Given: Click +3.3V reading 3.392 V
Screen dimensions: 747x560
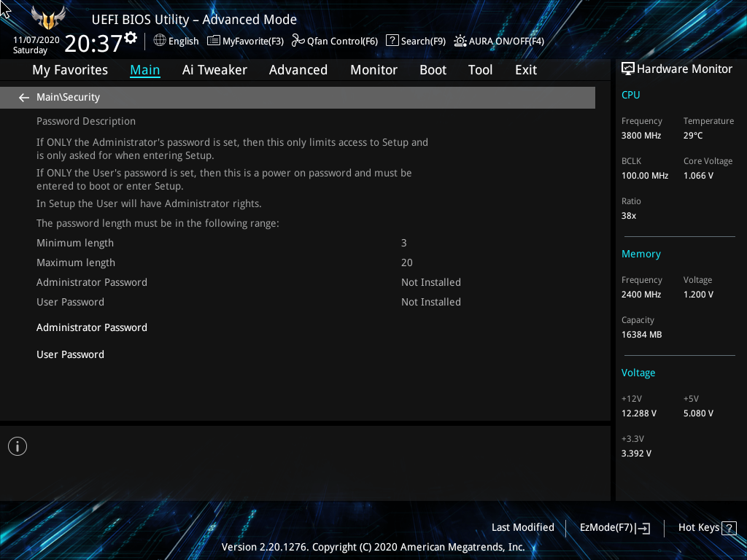Looking at the screenshot, I should point(636,454).
